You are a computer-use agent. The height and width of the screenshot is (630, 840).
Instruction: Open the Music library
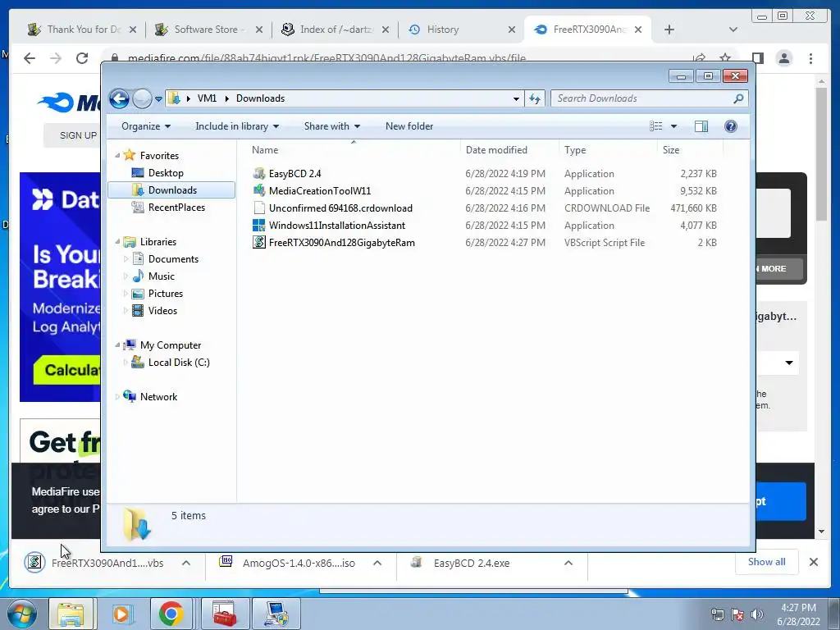tap(162, 276)
